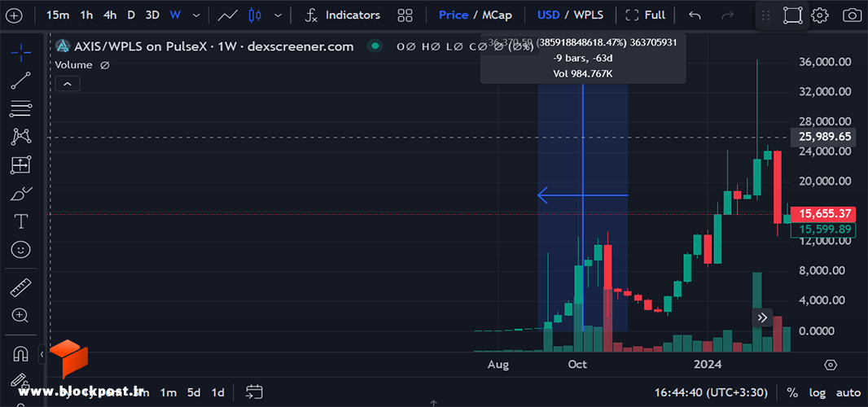
Task: Grab the floating toolbar drag handle
Action: pyautogui.click(x=766, y=15)
